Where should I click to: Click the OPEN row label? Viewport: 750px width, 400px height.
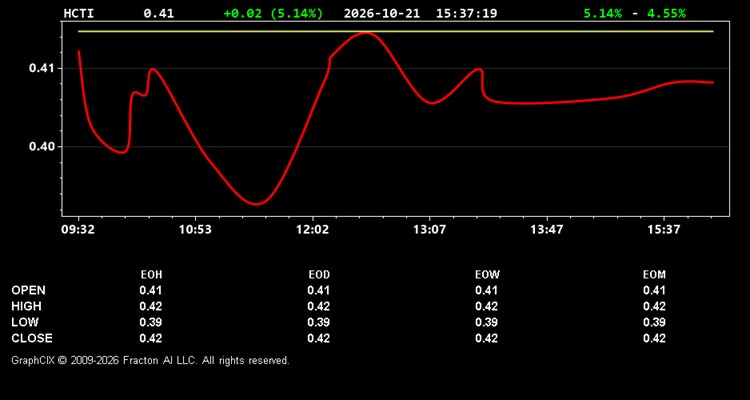click(x=29, y=290)
